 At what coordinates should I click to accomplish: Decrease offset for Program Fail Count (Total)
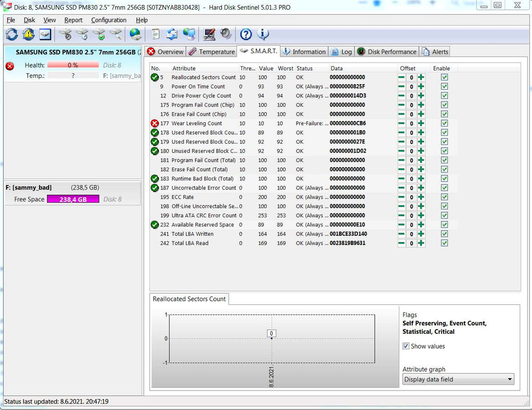[x=401, y=160]
